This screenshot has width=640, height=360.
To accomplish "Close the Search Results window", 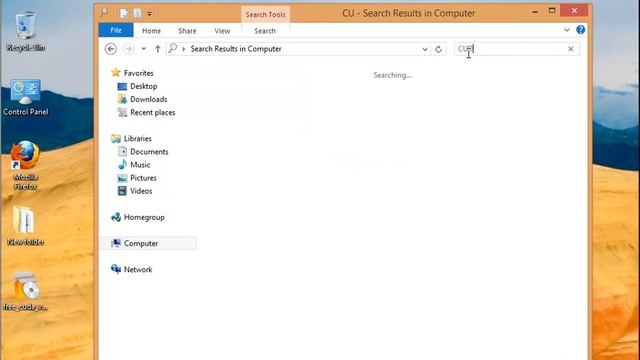I will coord(574,11).
